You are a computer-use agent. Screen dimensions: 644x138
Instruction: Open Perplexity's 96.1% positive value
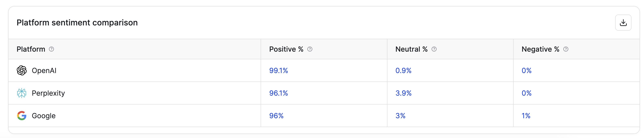[x=278, y=93]
